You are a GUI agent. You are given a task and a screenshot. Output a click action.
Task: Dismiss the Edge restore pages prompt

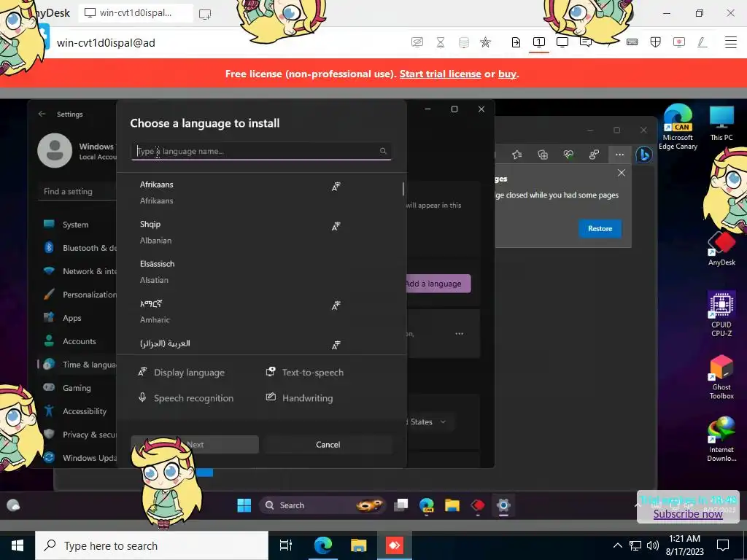pos(622,173)
